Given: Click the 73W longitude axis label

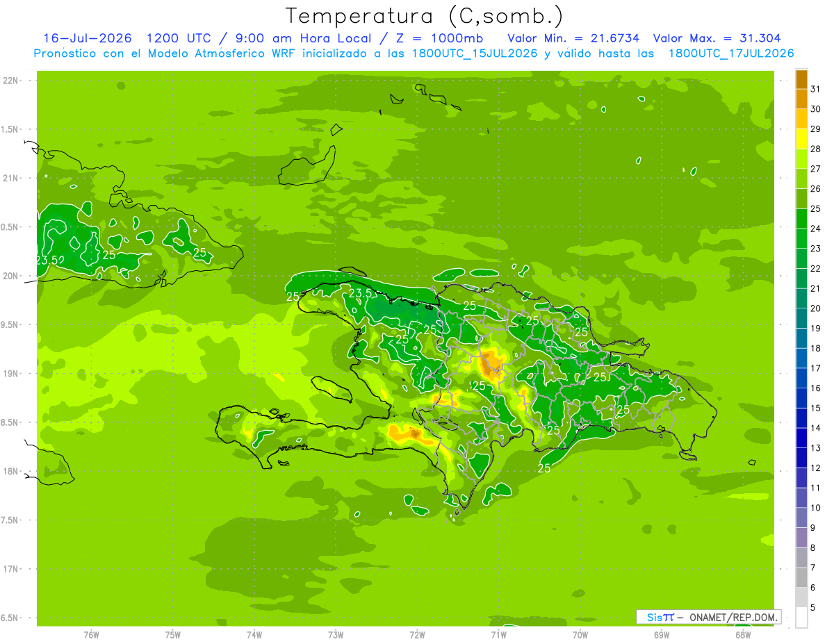Looking at the screenshot, I should 336,634.
